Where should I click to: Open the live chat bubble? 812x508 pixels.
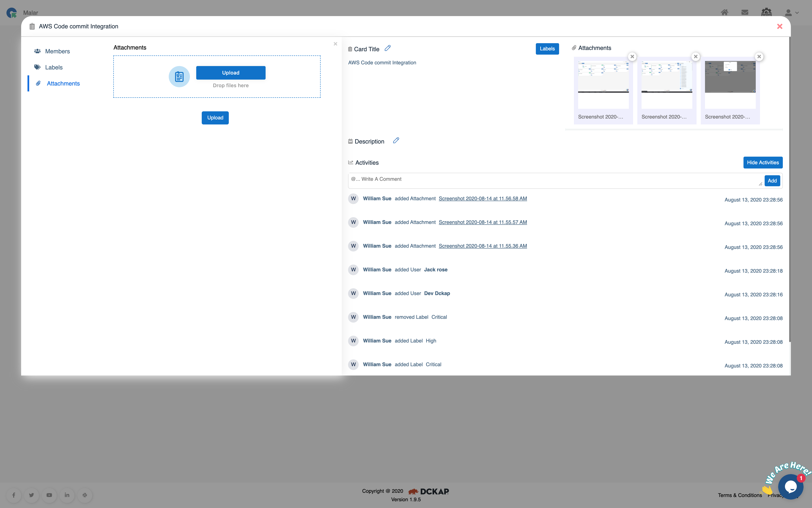point(790,486)
